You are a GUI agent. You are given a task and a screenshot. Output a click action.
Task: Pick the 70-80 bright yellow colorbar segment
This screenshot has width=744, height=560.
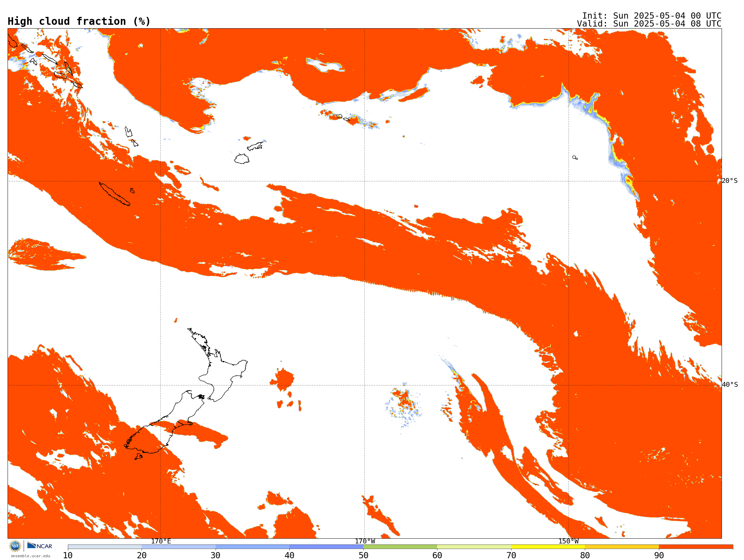548,547
